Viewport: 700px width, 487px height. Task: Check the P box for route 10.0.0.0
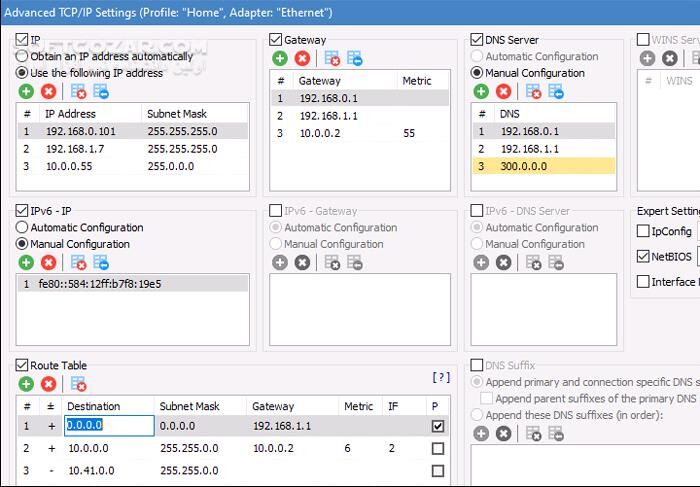(x=437, y=449)
